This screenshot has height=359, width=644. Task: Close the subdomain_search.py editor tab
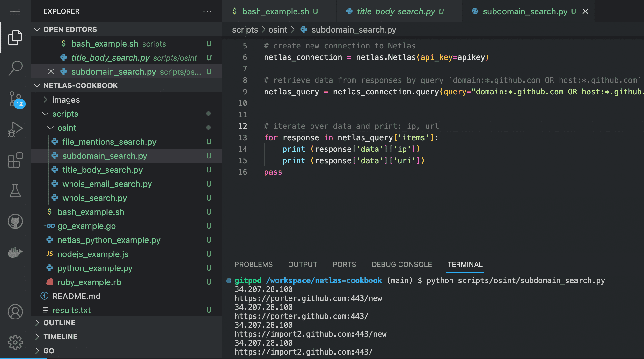click(585, 11)
